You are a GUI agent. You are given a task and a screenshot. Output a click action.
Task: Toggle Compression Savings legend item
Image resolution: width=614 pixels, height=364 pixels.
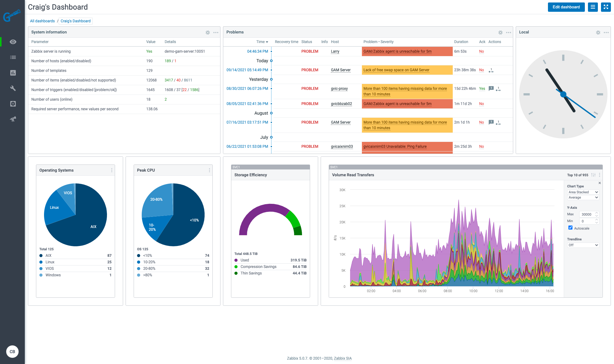pyautogui.click(x=258, y=267)
